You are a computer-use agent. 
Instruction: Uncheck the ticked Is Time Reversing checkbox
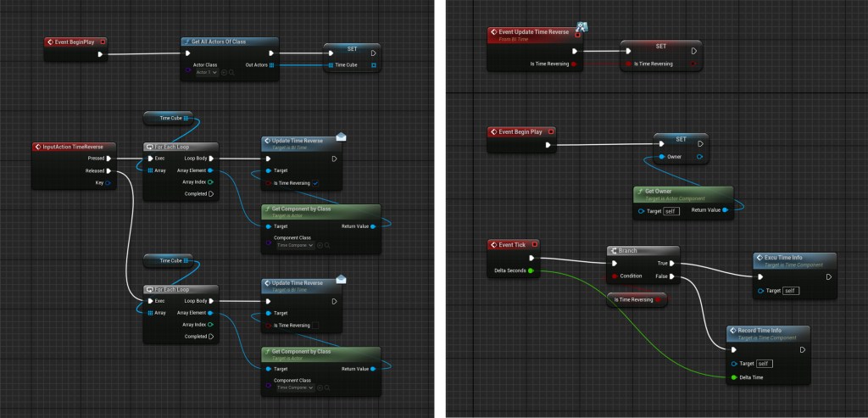click(315, 182)
